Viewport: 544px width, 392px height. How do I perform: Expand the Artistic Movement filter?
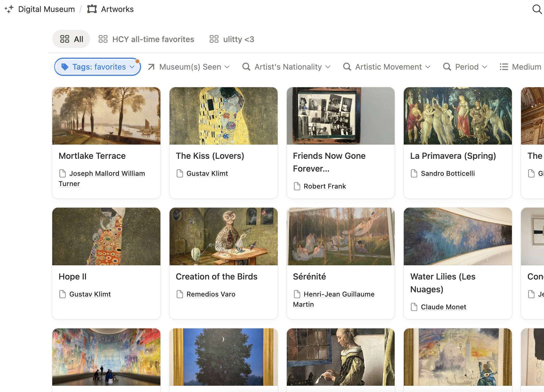point(387,67)
